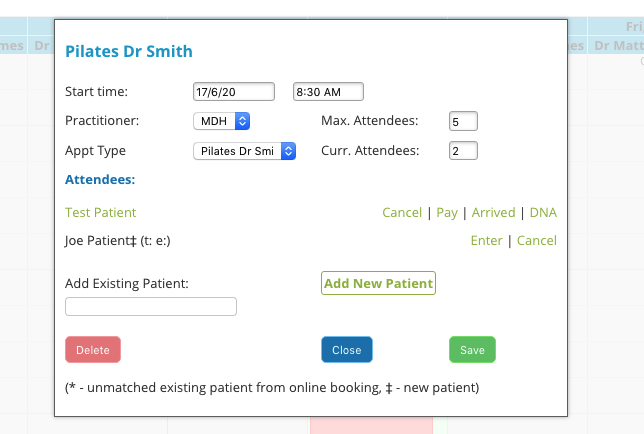Click the Pilates Dr Smith dialog title
644x434 pixels.
[x=129, y=51]
